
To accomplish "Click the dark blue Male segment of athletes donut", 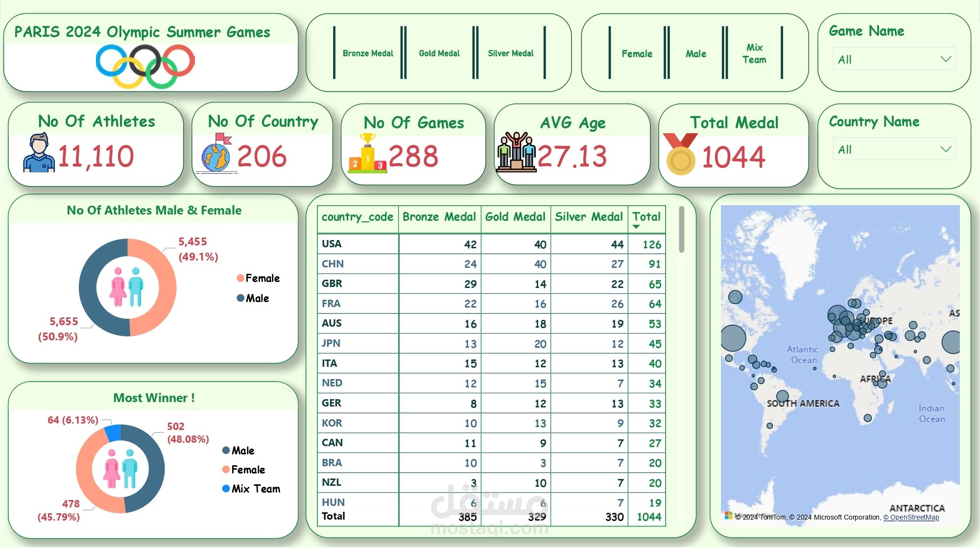I will pyautogui.click(x=88, y=287).
